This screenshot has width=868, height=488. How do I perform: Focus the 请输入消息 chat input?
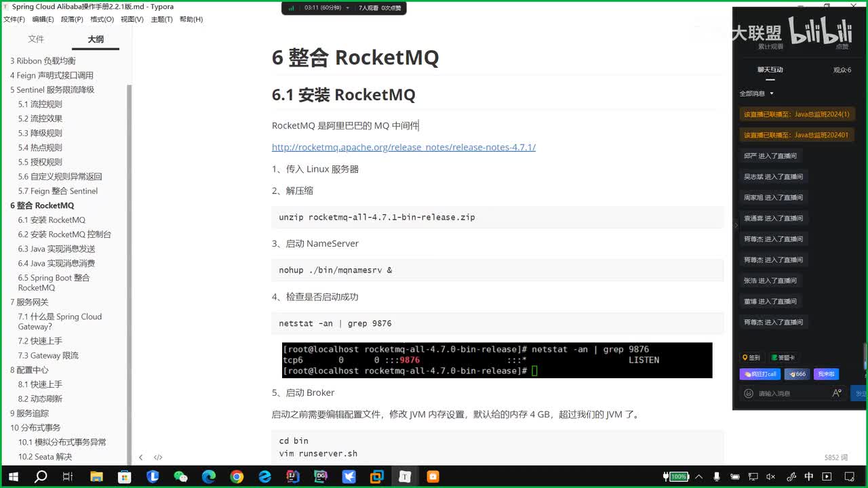click(792, 393)
